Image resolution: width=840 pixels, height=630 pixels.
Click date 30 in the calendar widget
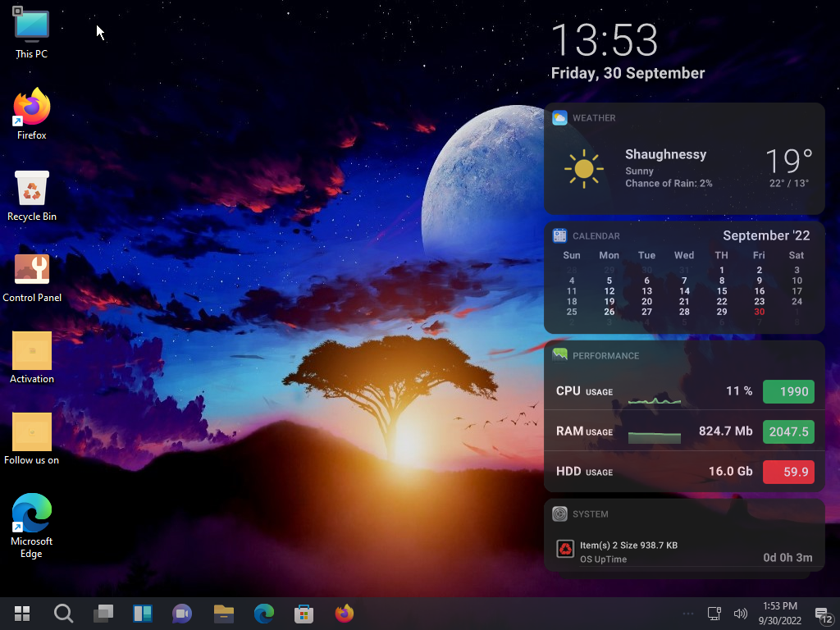click(x=759, y=312)
